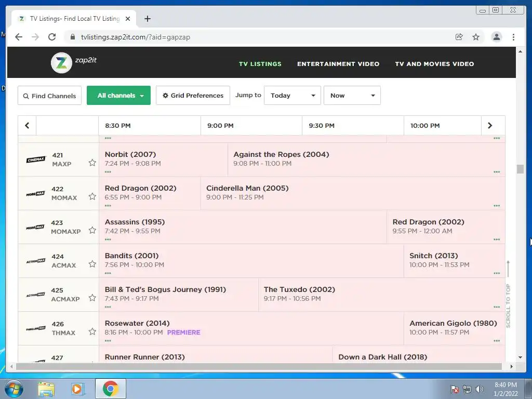This screenshot has width=532, height=399.
Task: Open Chrome three-dot menu
Action: [x=513, y=37]
